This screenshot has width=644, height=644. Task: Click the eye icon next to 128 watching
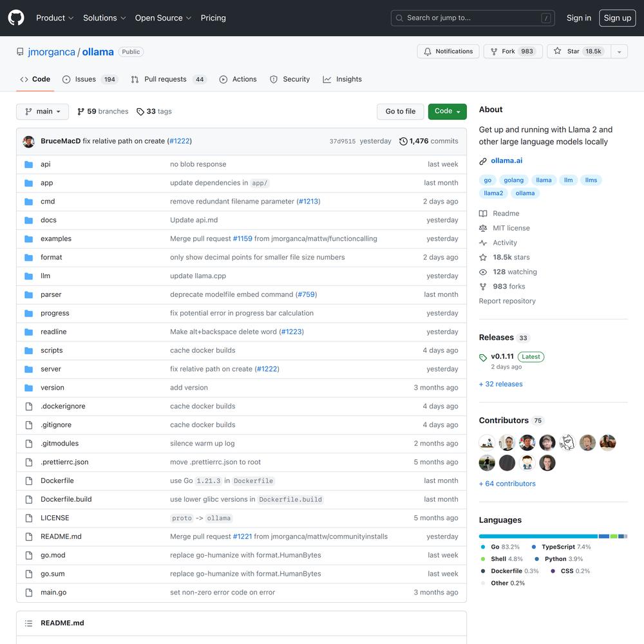[483, 272]
